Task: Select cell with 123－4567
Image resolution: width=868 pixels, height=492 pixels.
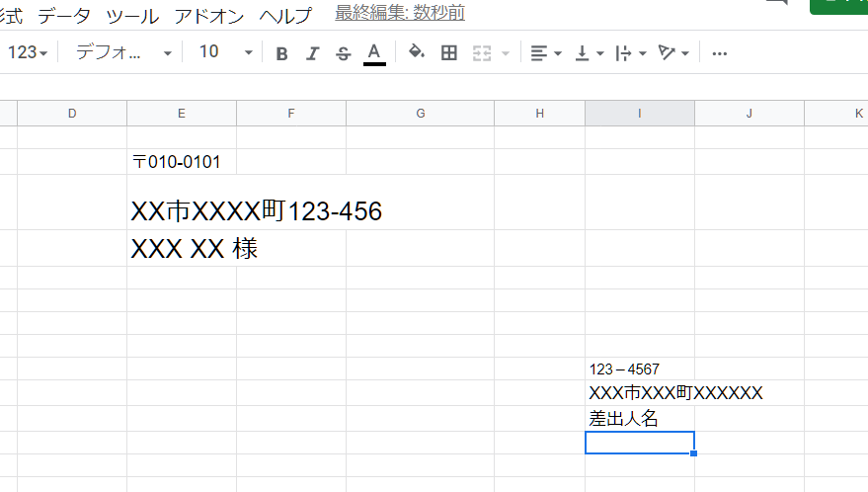Action: click(x=640, y=369)
